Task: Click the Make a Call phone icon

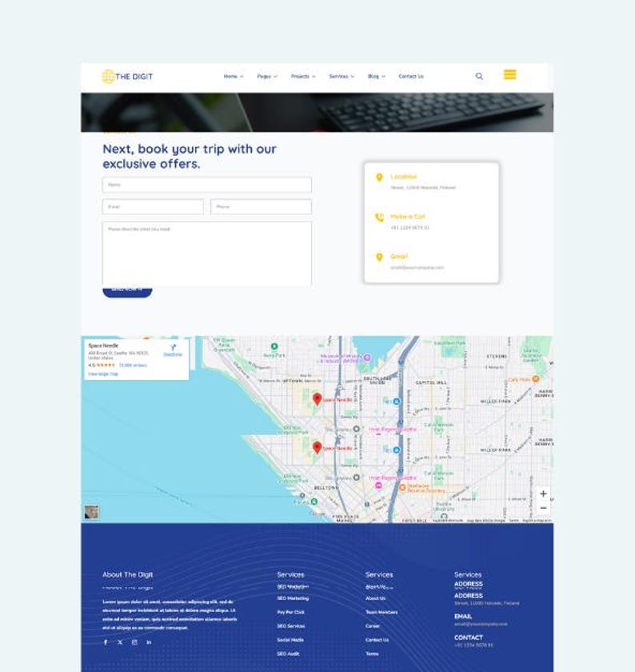Action: 379,218
